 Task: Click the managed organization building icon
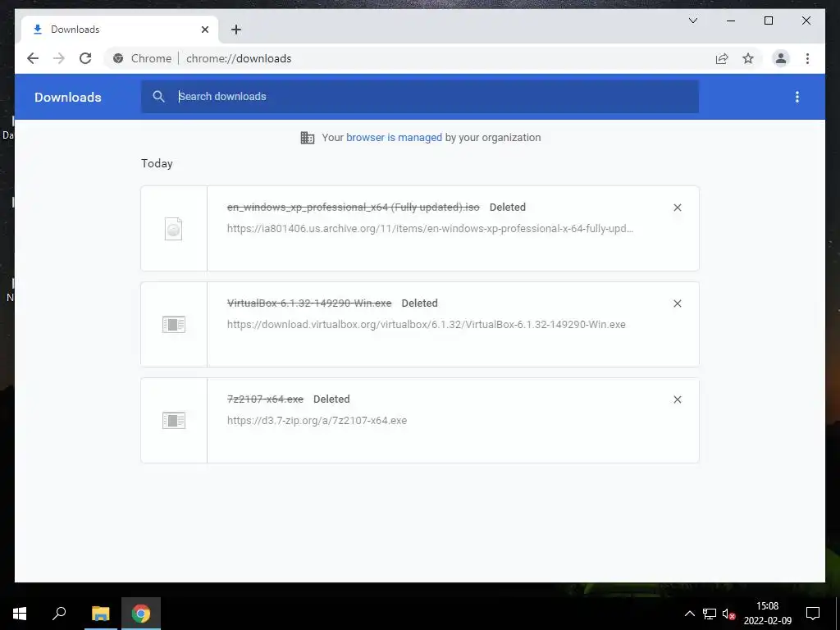[308, 138]
